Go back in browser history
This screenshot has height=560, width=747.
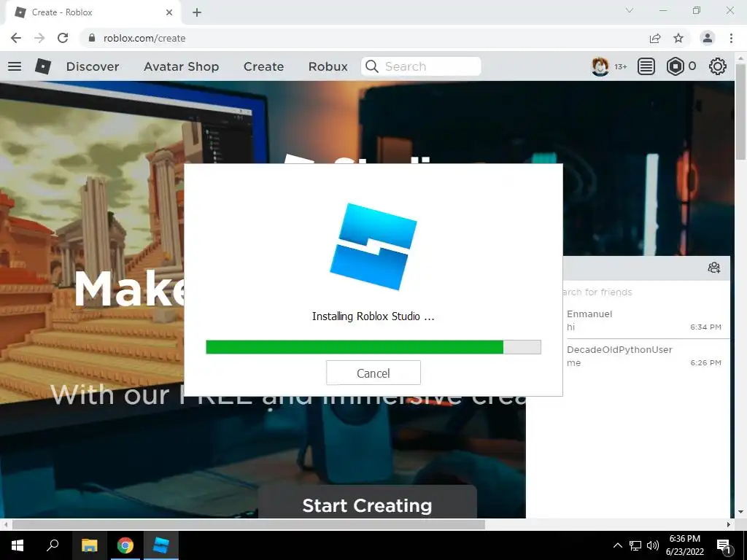tap(16, 38)
